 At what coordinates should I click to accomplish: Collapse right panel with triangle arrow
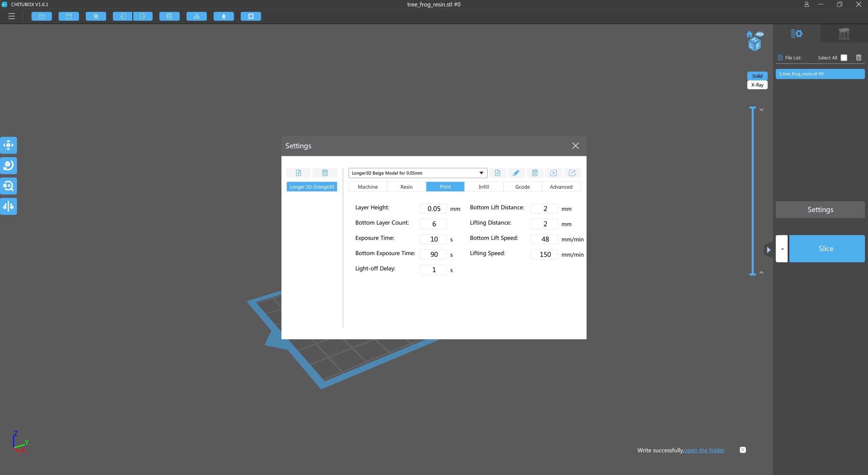pos(769,250)
